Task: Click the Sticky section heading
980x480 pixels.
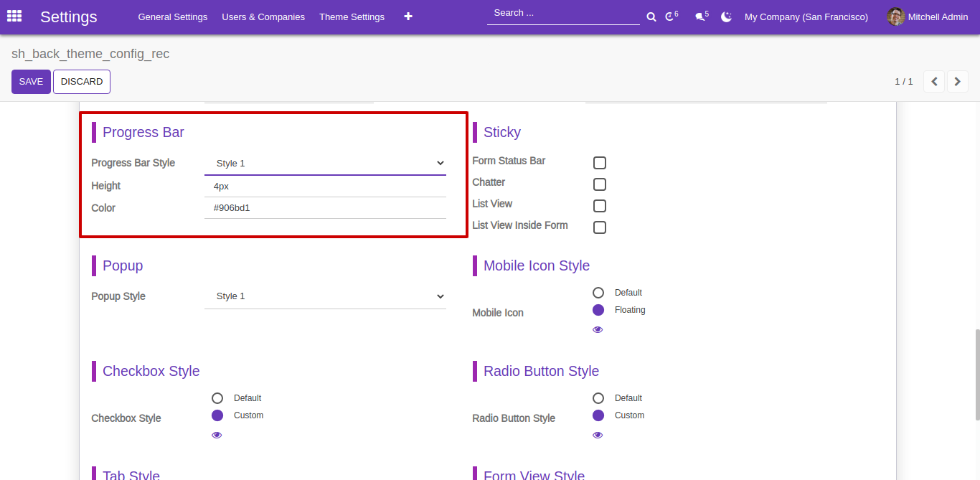Action: point(502,132)
